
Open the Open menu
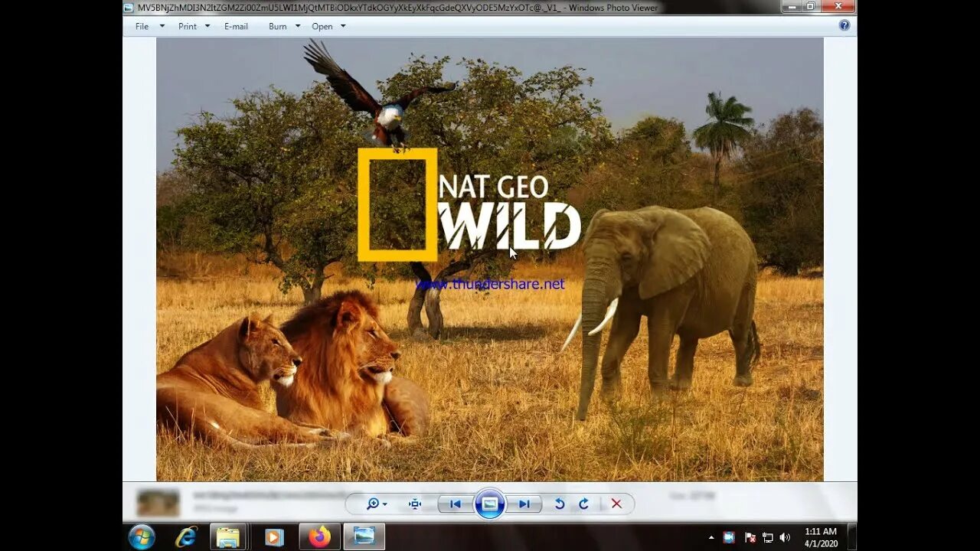tap(322, 26)
